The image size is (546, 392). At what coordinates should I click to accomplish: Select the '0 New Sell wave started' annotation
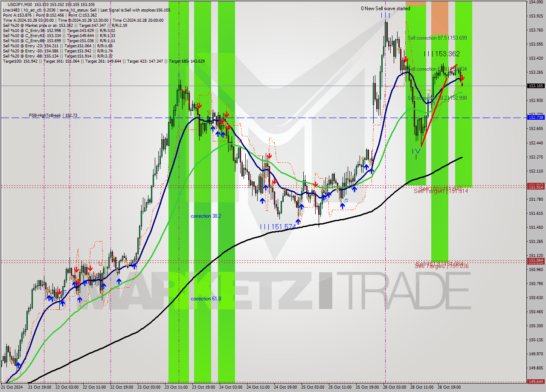385,9
